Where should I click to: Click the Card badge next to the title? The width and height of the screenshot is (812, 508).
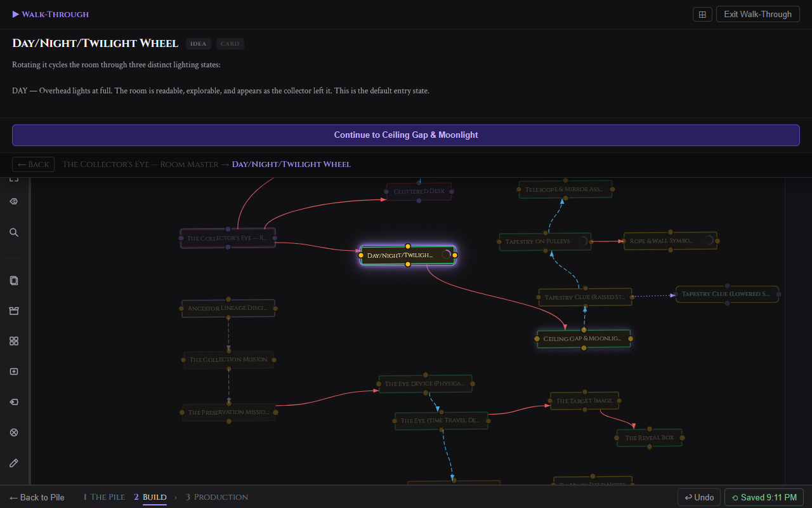point(230,44)
